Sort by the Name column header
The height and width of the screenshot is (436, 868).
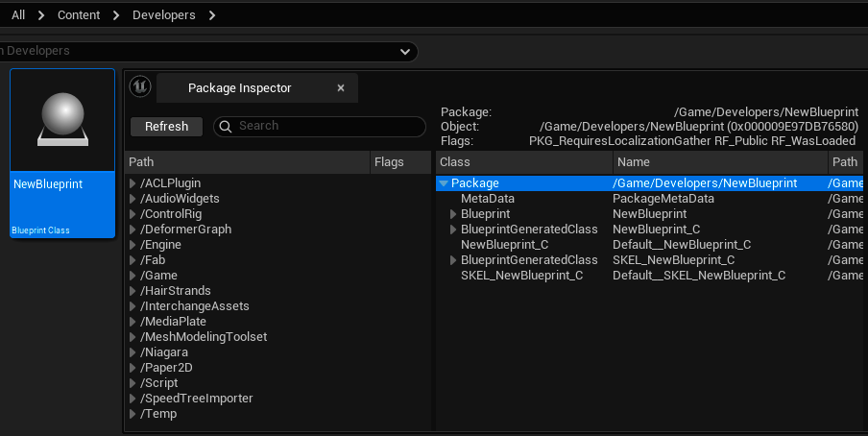[x=718, y=162]
